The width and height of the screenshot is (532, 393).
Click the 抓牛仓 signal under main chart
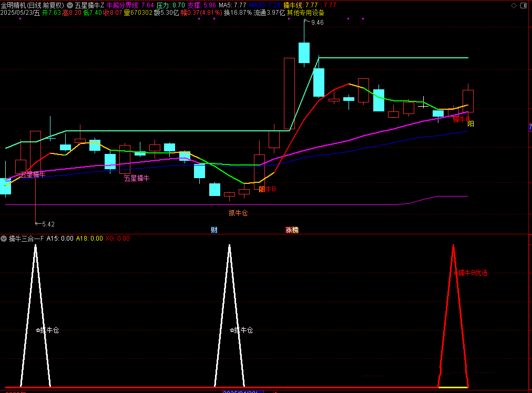click(x=238, y=213)
